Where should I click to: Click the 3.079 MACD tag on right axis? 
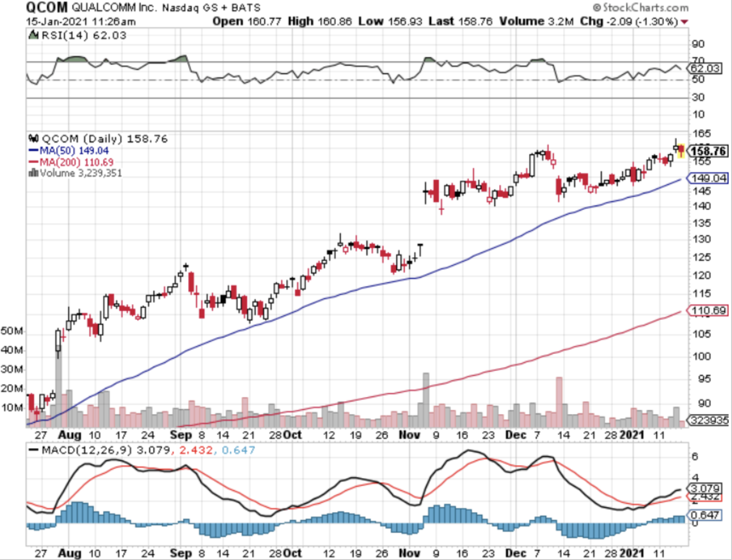pyautogui.click(x=705, y=488)
